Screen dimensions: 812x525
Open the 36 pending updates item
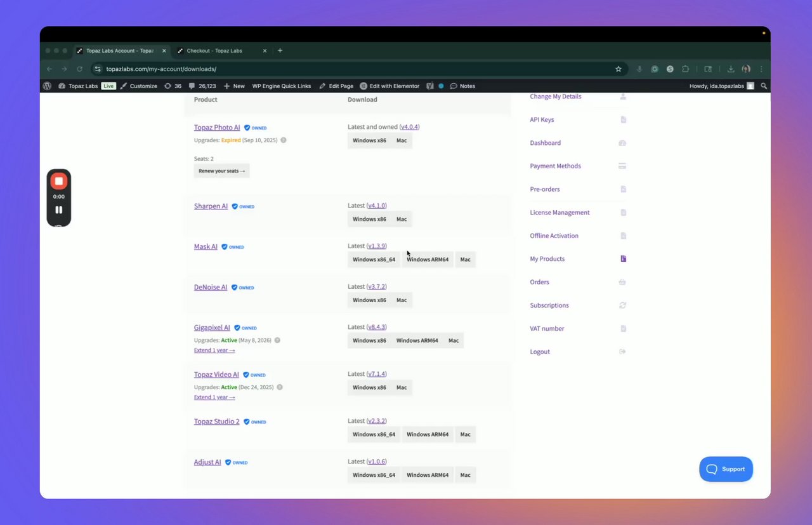pos(173,86)
